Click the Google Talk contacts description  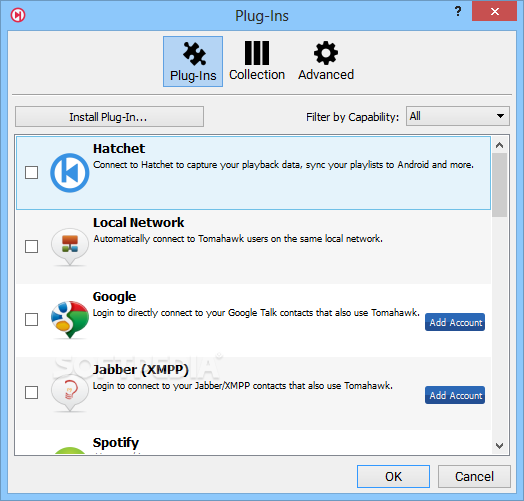tap(256, 313)
